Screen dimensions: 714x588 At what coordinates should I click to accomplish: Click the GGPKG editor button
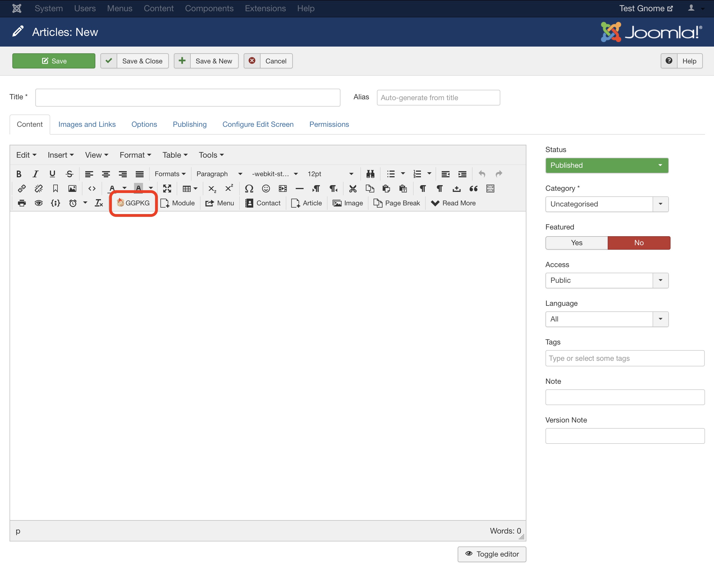click(133, 203)
